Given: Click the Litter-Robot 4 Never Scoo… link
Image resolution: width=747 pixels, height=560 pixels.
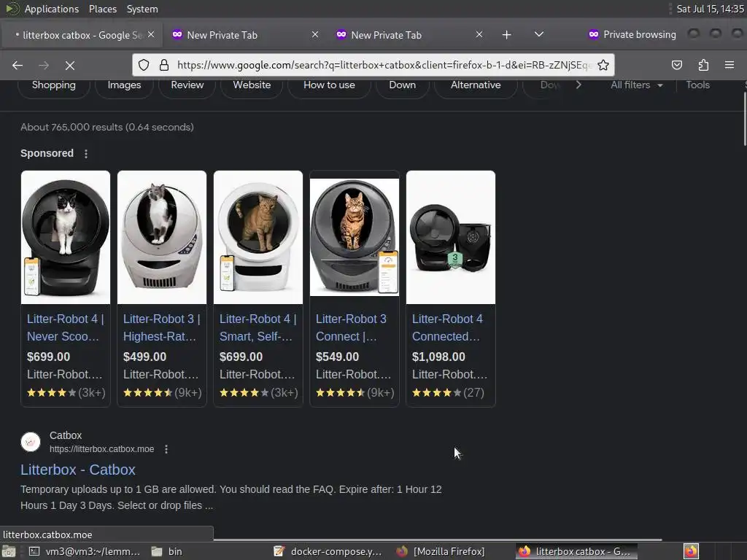Looking at the screenshot, I should (65, 327).
